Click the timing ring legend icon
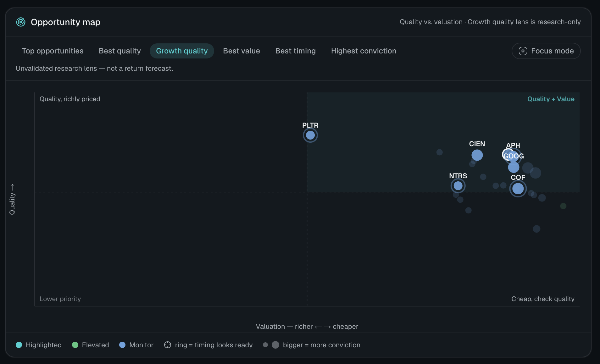 pos(168,345)
